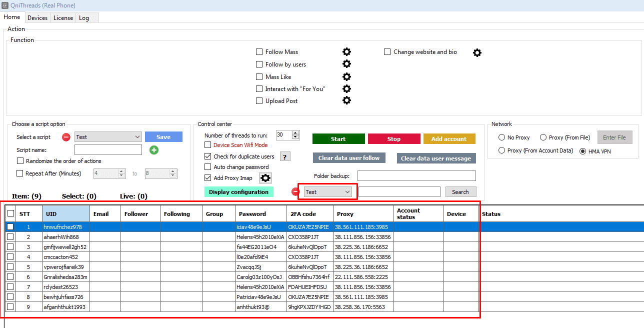Open Follow by users settings gear

pos(346,64)
